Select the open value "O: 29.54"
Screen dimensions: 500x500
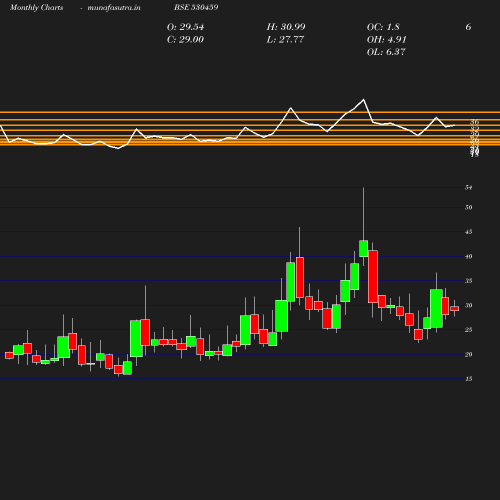(x=185, y=27)
